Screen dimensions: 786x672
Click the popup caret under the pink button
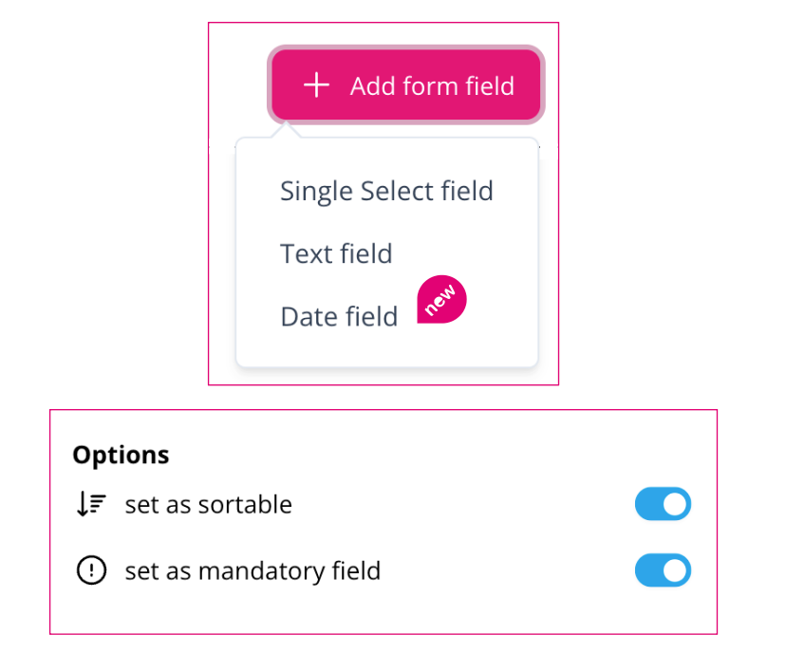287,129
